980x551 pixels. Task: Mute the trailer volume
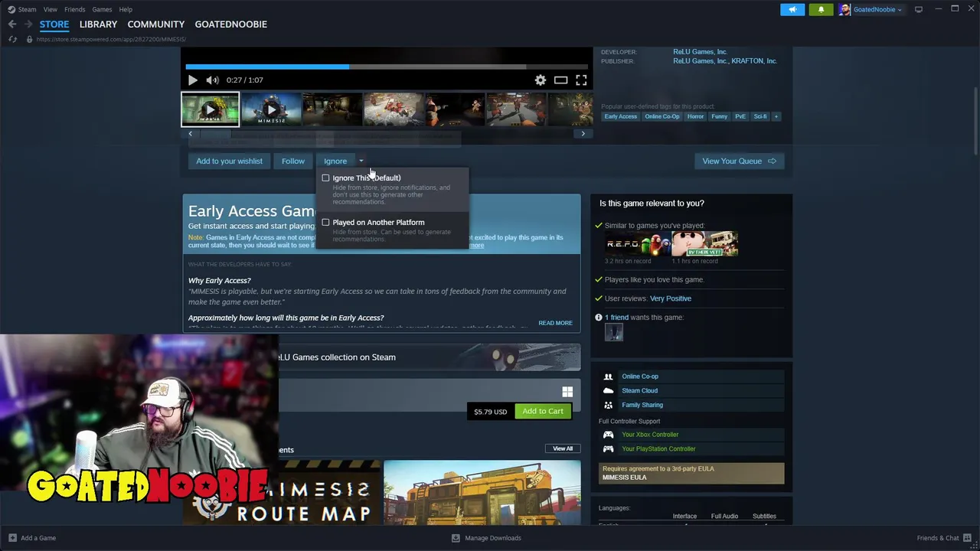click(212, 80)
